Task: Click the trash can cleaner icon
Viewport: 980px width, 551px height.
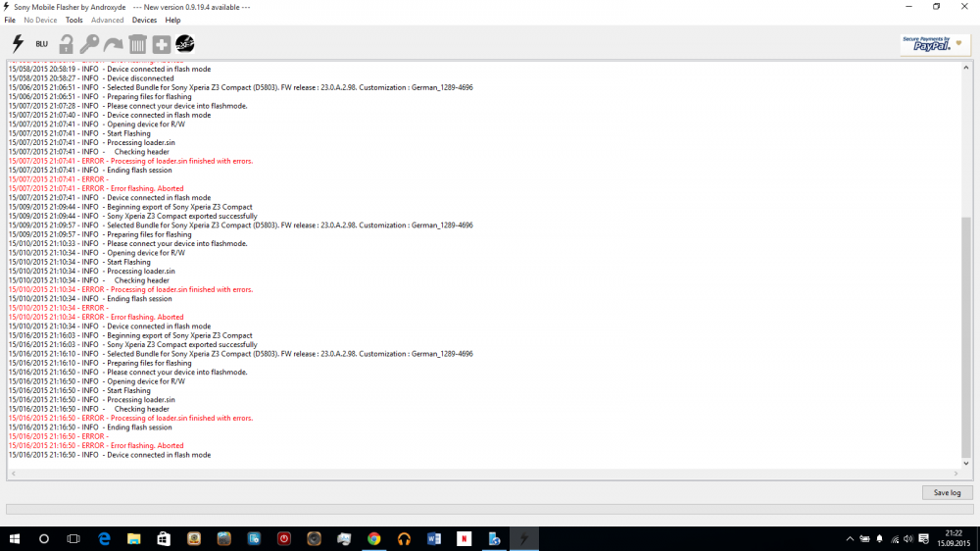Action: tap(137, 44)
